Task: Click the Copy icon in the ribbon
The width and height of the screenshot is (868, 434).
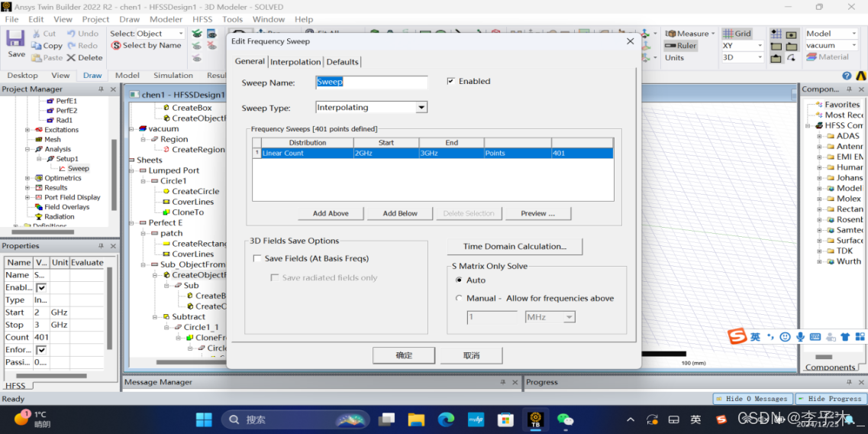Action: 37,45
